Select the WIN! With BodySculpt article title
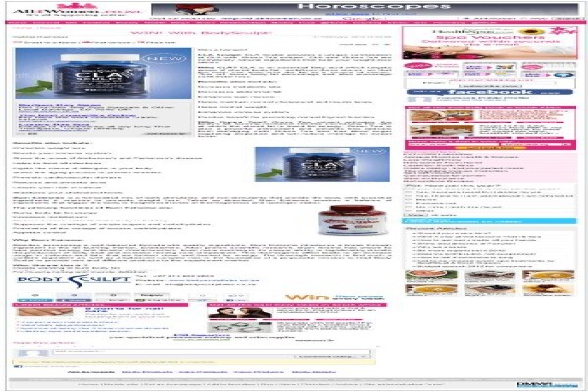This screenshot has width=588, height=392. [x=200, y=33]
